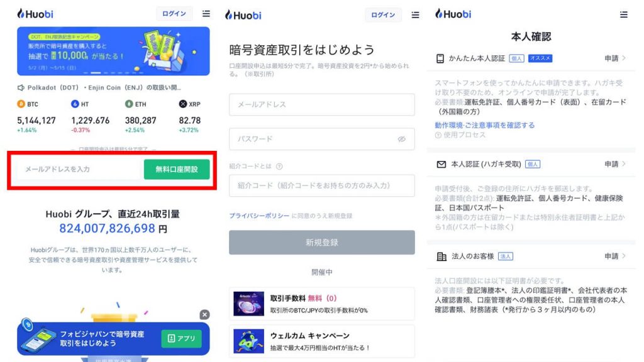
Task: Click the 個人 badge beside かんたん本人認証
Action: click(516, 58)
